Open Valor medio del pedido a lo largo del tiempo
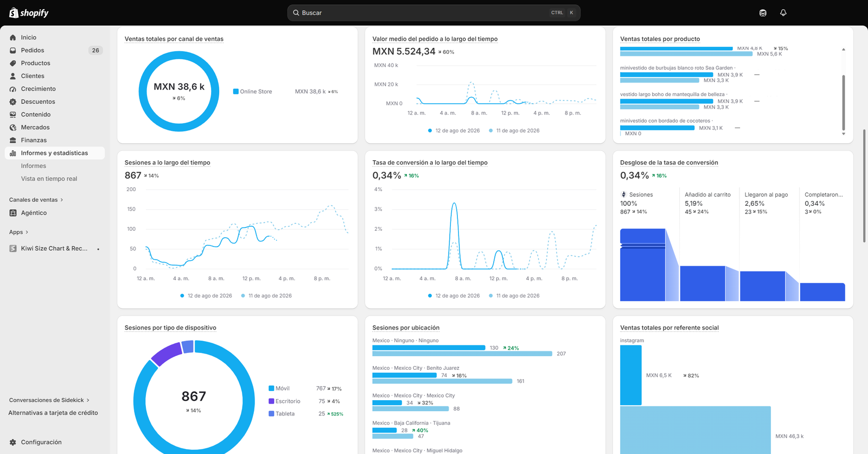The image size is (868, 454). (x=435, y=39)
